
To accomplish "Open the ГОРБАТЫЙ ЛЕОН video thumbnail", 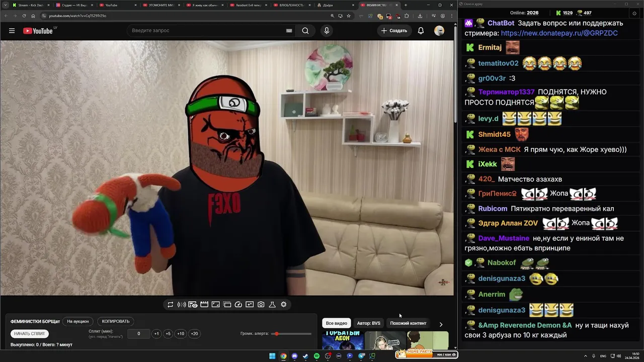I will (343, 340).
